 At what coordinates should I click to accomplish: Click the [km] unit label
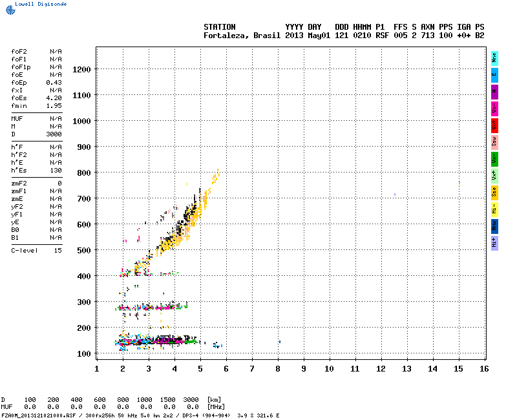tap(215, 399)
